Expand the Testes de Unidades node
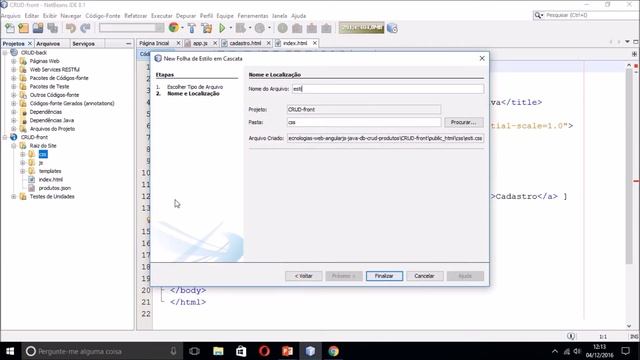The width and height of the screenshot is (640, 360). pos(13,196)
